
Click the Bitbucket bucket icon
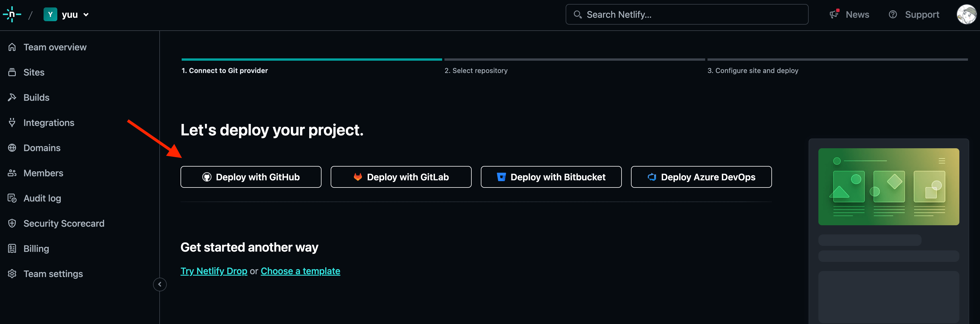pyautogui.click(x=501, y=177)
